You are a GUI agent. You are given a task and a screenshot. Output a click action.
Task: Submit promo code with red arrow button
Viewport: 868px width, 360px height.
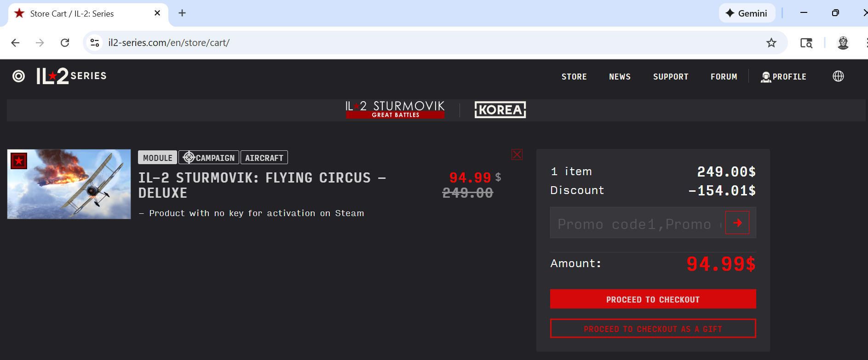[737, 223]
